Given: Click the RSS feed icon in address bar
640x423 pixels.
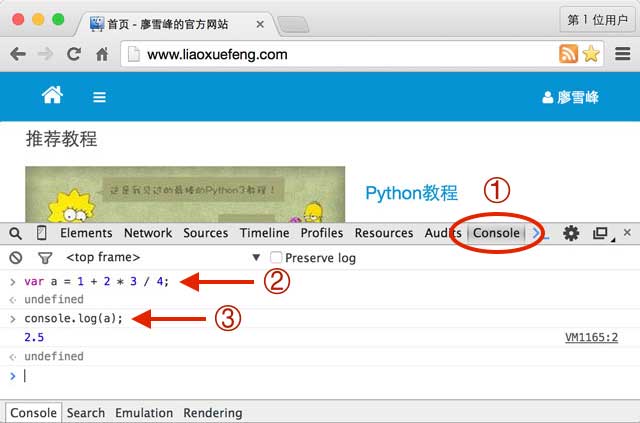Looking at the screenshot, I should [x=568, y=55].
